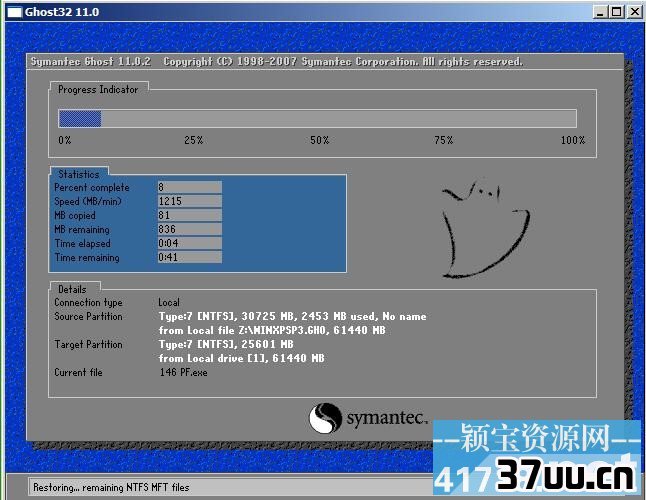Click the Symantec Ghost 11.0.2 copyright header

(x=276, y=62)
